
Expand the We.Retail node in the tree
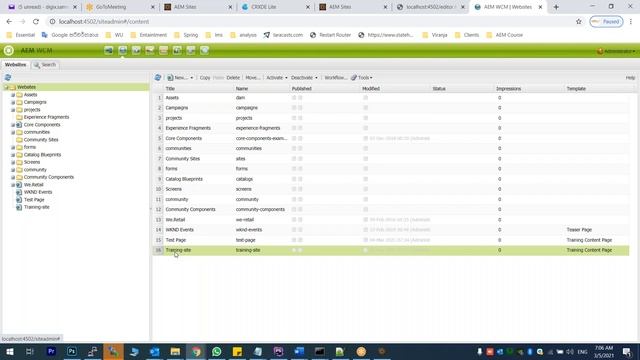click(13, 185)
